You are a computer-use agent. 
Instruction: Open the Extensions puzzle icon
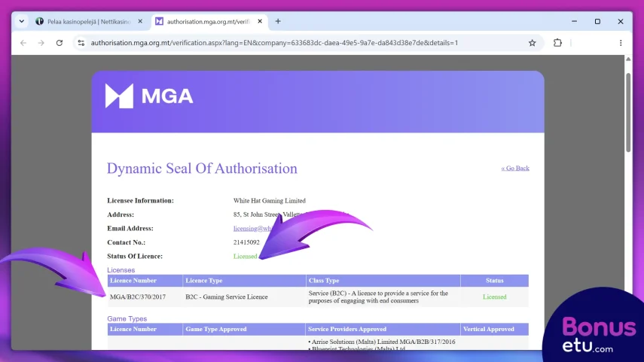click(x=557, y=43)
